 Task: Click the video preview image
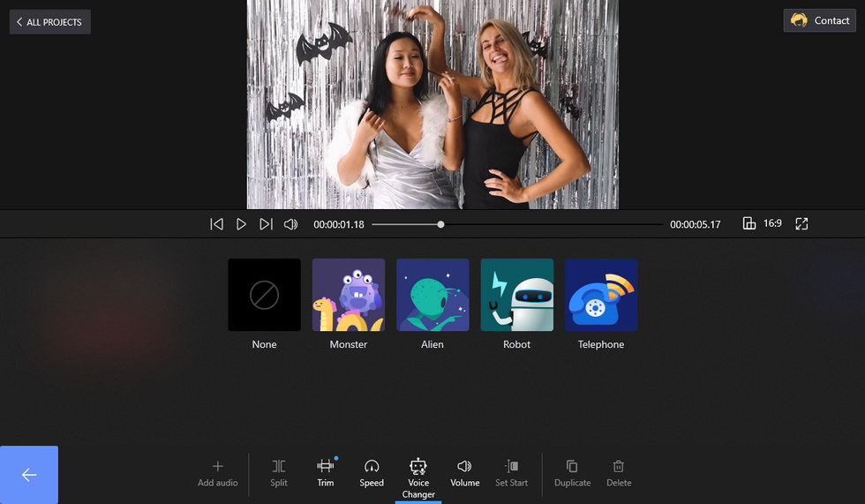click(x=432, y=104)
